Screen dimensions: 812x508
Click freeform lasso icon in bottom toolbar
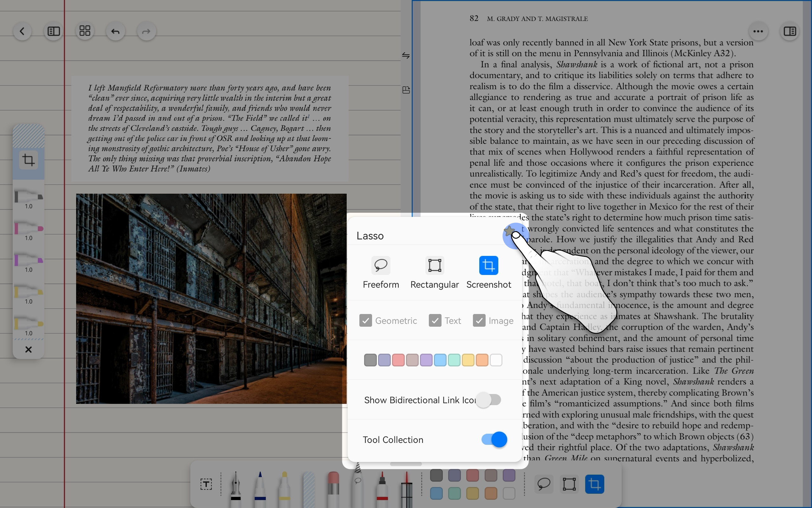click(x=544, y=484)
